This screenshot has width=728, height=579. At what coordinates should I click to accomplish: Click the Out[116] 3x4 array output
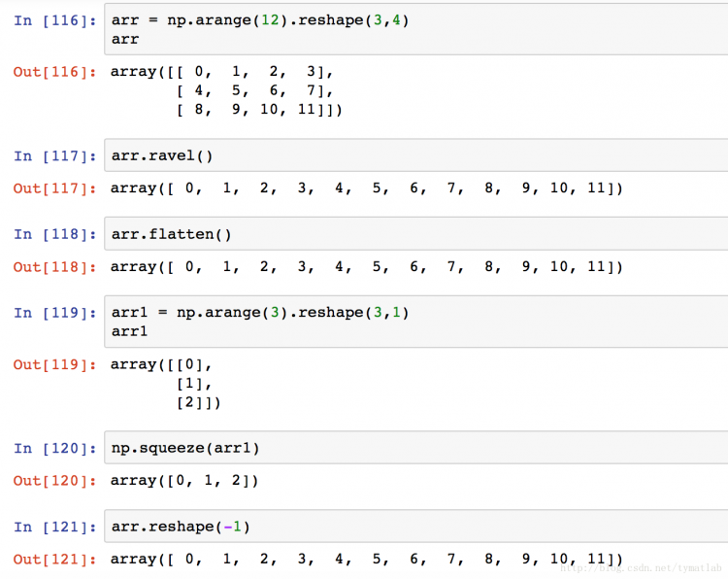point(226,90)
